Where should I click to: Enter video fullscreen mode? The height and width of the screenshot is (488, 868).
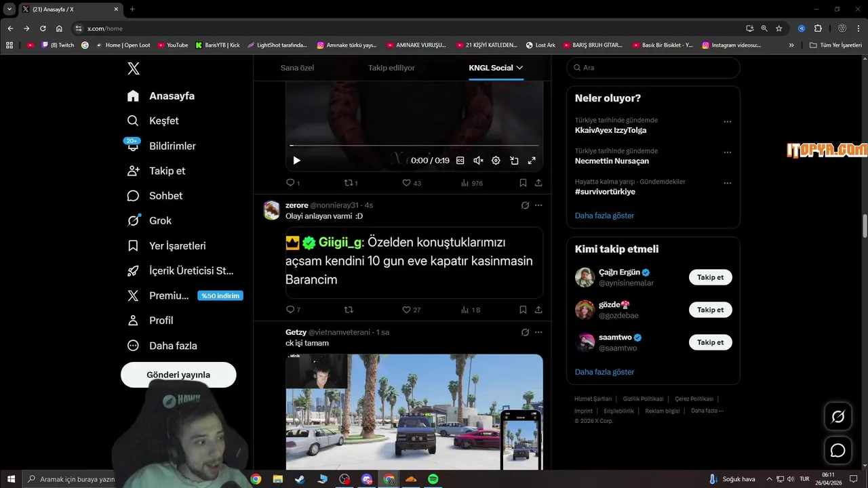point(532,161)
